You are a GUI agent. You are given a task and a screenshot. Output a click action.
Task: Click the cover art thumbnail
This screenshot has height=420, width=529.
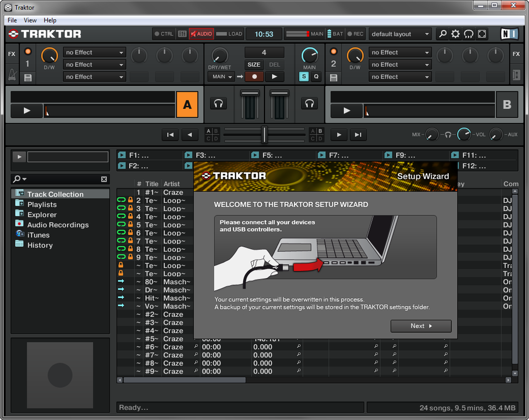(60, 375)
